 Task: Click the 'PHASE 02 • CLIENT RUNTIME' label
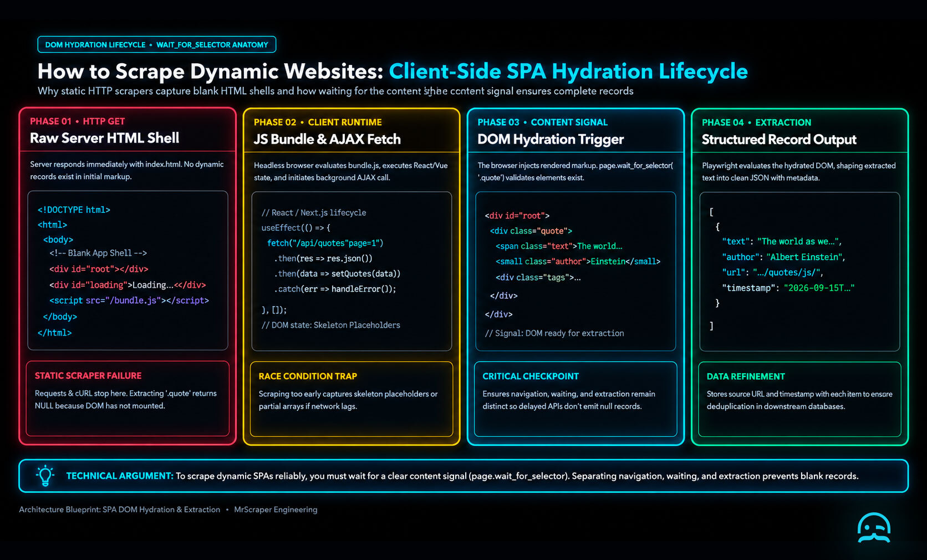318,123
